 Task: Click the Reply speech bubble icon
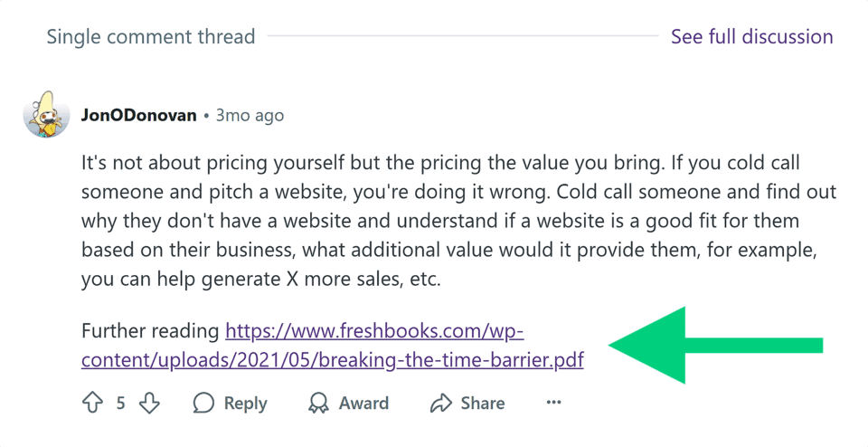point(204,404)
